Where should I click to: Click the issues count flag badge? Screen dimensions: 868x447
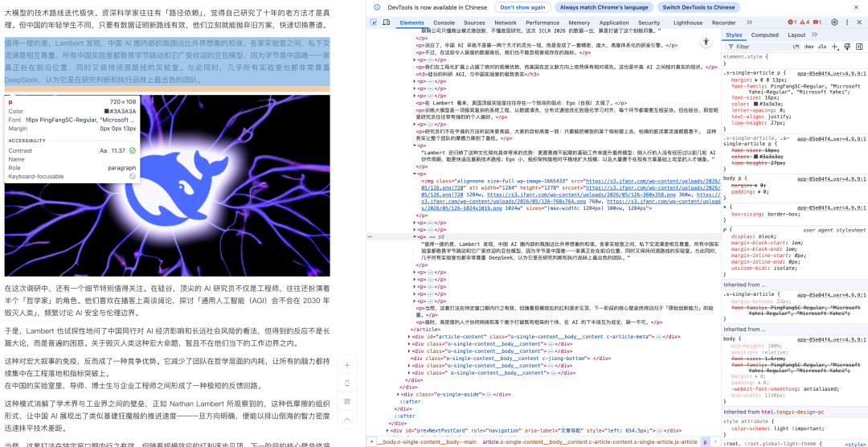[x=819, y=23]
